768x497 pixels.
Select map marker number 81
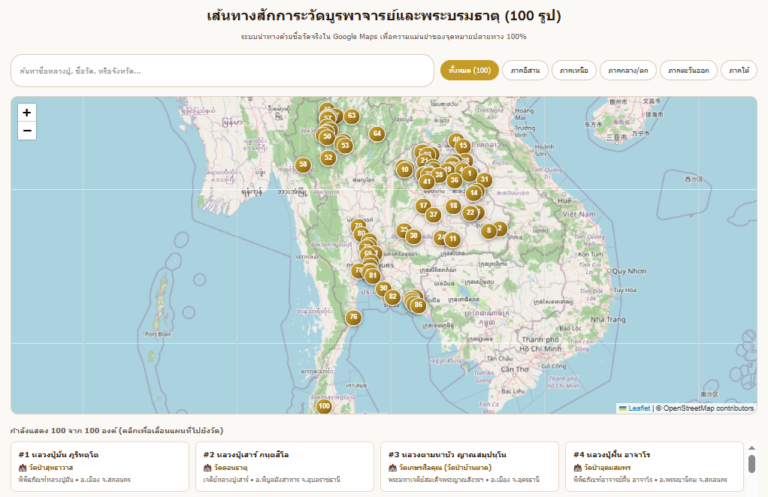point(373,276)
